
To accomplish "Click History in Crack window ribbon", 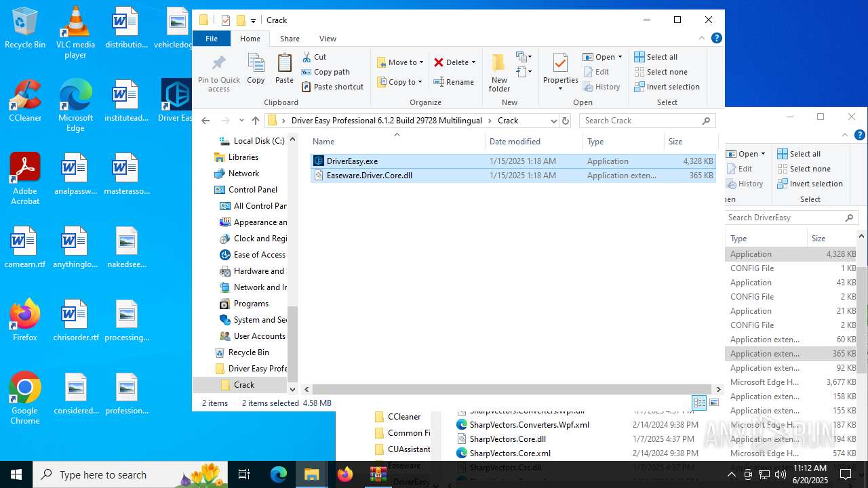I will pos(601,87).
